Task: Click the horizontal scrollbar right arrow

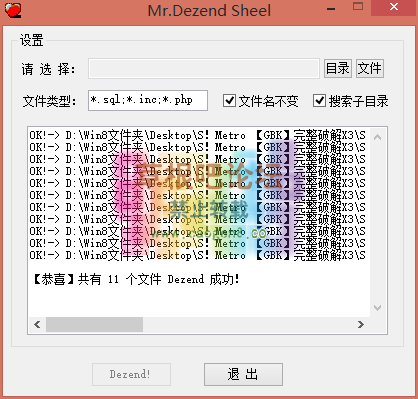Action: point(360,324)
